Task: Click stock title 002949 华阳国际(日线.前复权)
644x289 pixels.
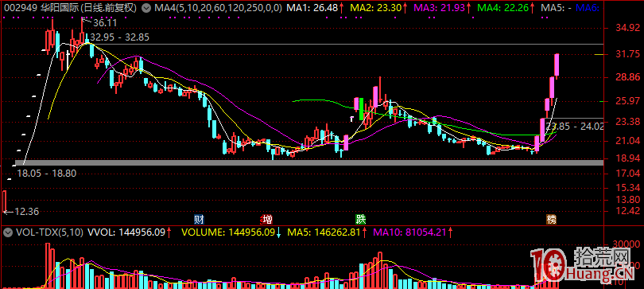Action: click(x=70, y=7)
